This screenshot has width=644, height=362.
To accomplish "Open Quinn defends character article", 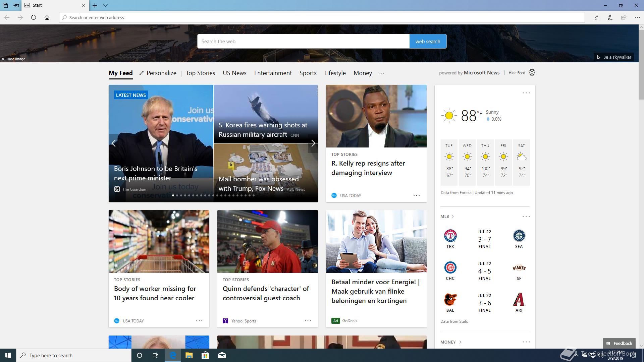I will [266, 293].
